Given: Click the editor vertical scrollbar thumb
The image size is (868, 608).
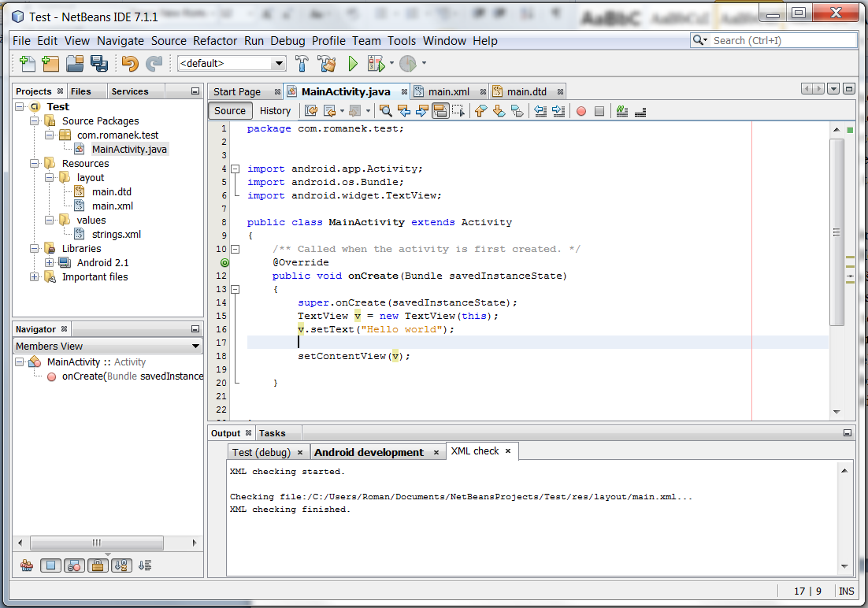Looking at the screenshot, I should [x=836, y=232].
